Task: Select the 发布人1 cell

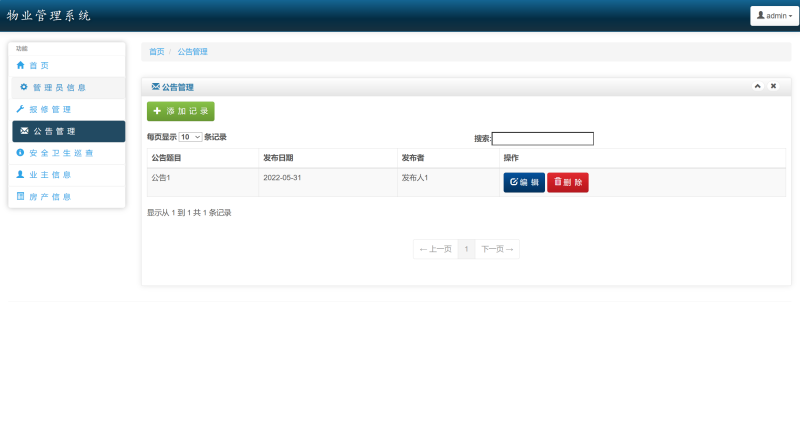Action: click(448, 183)
